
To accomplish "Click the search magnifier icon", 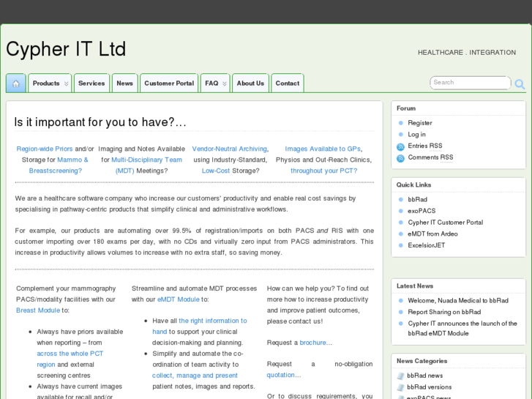I will point(520,84).
